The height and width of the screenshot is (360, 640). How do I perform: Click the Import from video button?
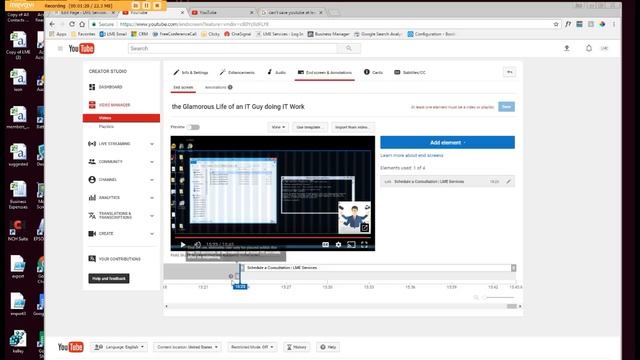click(x=352, y=127)
